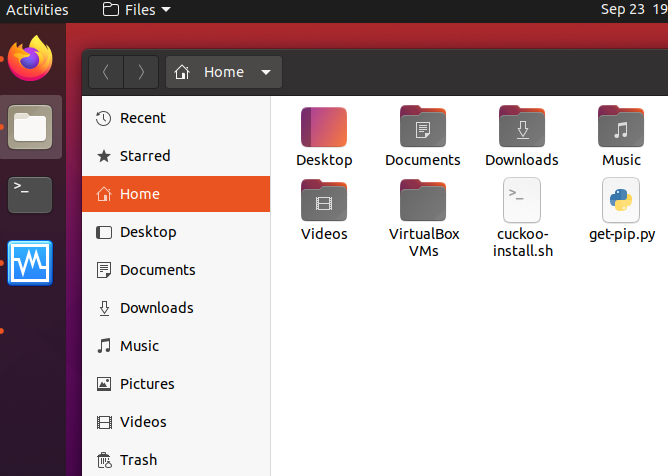Click the Home path bar button

click(224, 72)
